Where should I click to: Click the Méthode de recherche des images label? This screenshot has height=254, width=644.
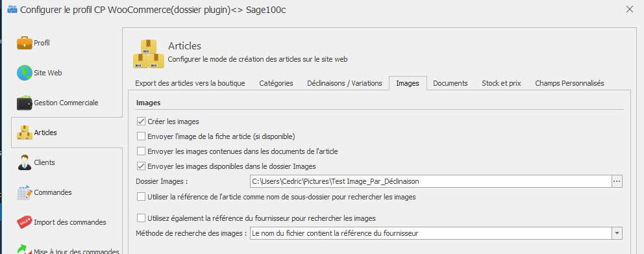[191, 233]
